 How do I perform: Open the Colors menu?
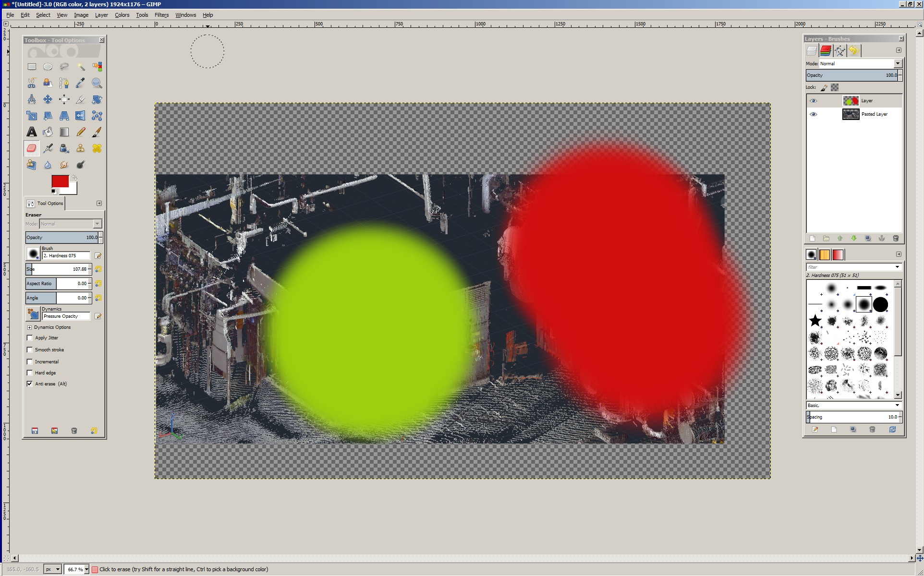122,15
